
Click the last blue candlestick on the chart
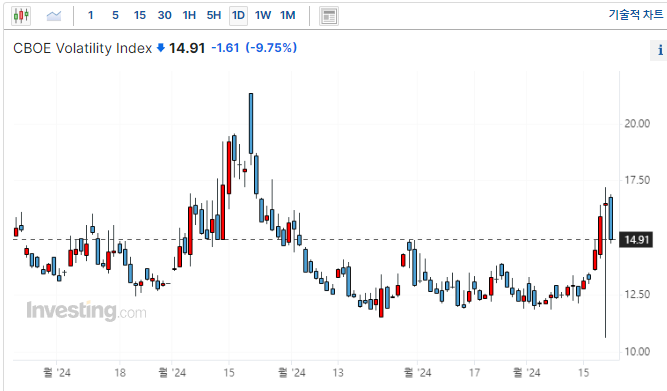tap(611, 218)
